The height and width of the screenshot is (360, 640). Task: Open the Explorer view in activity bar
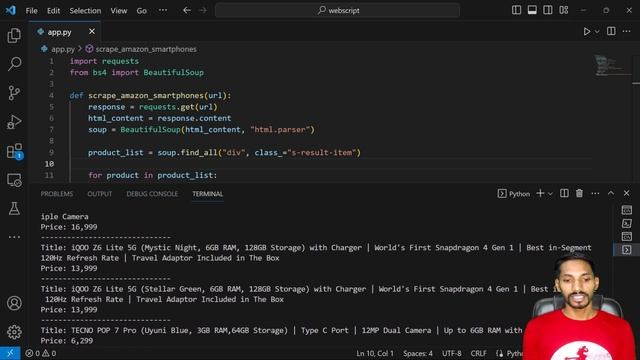(x=14, y=36)
